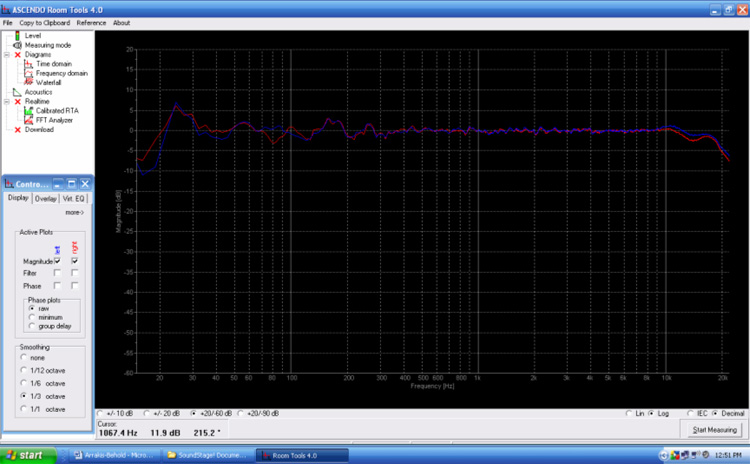The image size is (750, 464).
Task: Collapse the Realtime tree node
Action: [x=6, y=101]
